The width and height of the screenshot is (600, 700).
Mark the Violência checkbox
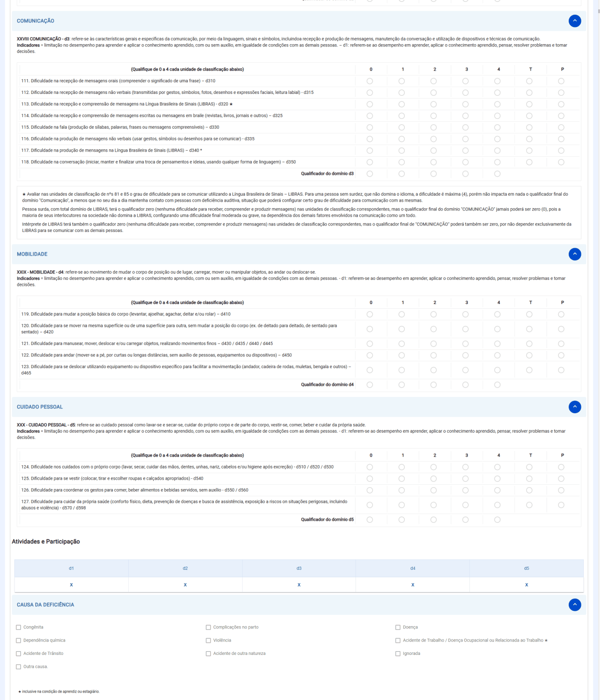(x=208, y=641)
